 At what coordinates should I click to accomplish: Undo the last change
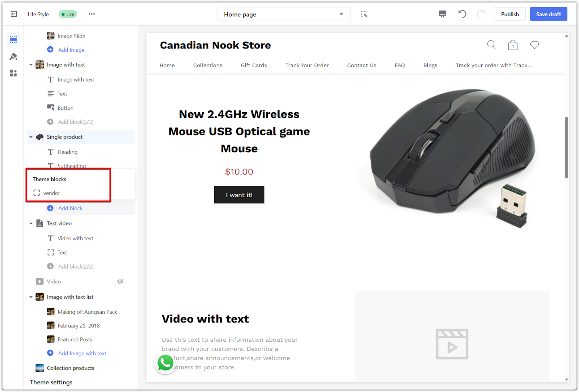462,14
